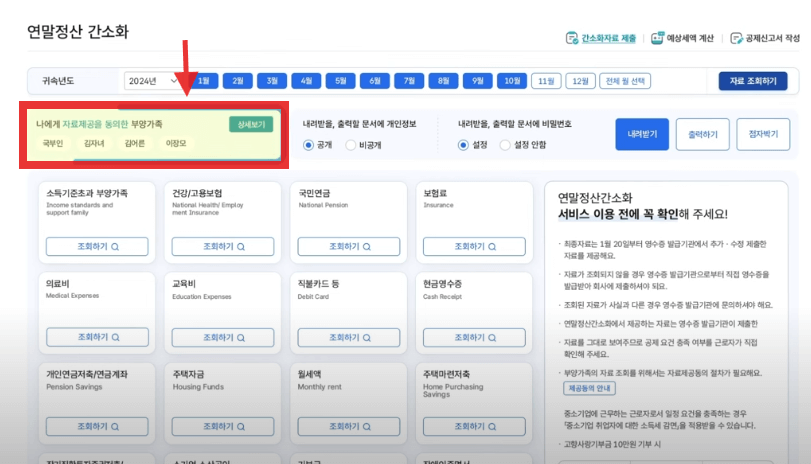Viewport: 811px width, 464px height.
Task: Click 조회하기 under 보험료
Action: [474, 247]
